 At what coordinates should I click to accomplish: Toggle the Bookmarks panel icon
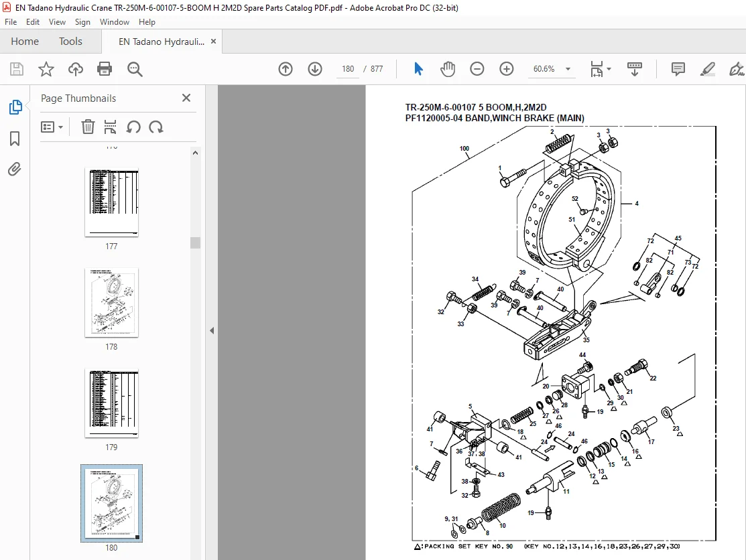coord(15,139)
